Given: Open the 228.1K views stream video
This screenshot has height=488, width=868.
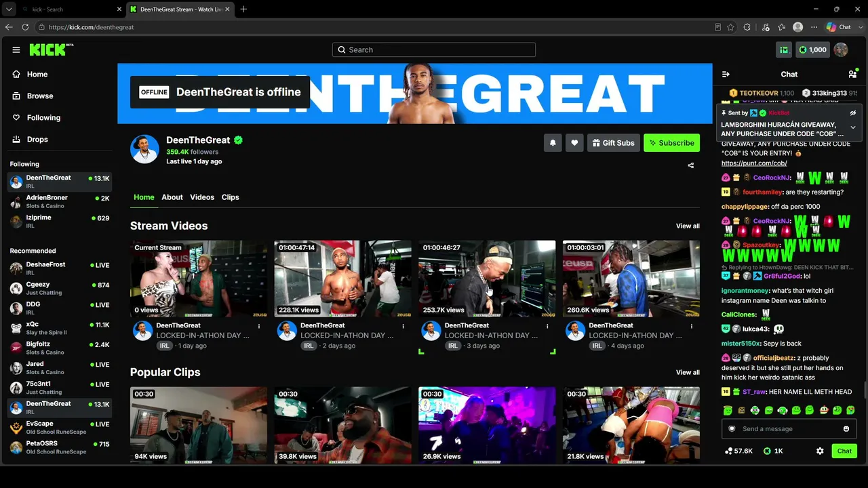Looking at the screenshot, I should 342,279.
